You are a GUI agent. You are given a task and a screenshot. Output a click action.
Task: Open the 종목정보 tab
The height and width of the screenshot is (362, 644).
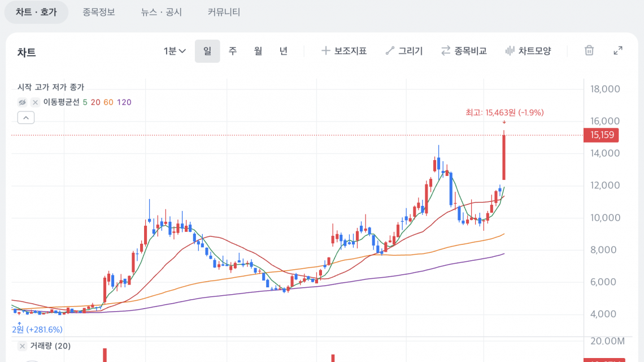(x=99, y=12)
